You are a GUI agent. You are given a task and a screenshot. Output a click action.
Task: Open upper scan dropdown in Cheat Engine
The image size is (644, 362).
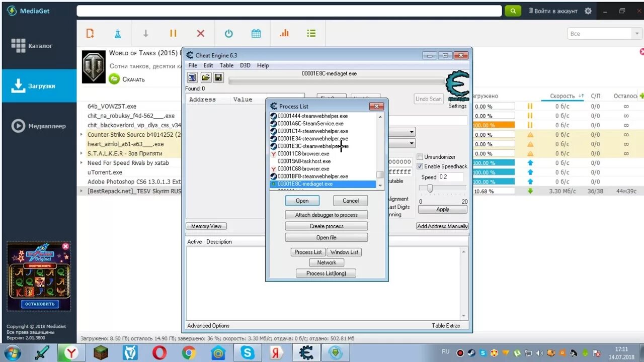coord(412,132)
